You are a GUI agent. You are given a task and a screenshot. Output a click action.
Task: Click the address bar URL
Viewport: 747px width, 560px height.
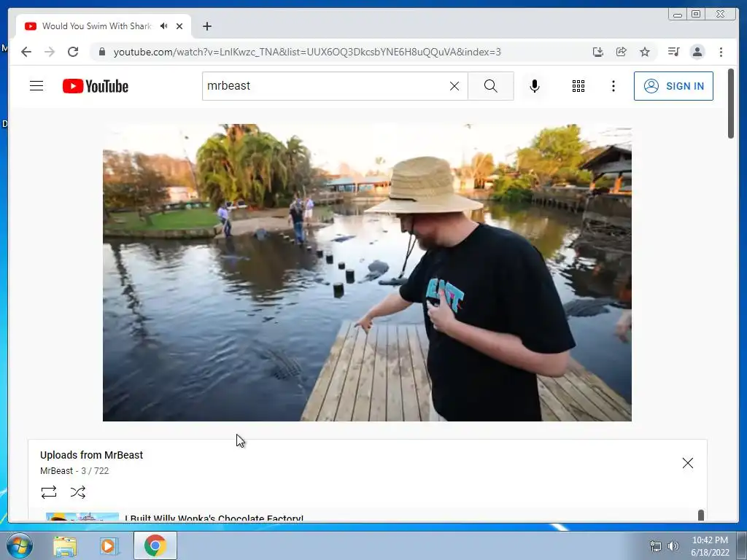(x=307, y=52)
